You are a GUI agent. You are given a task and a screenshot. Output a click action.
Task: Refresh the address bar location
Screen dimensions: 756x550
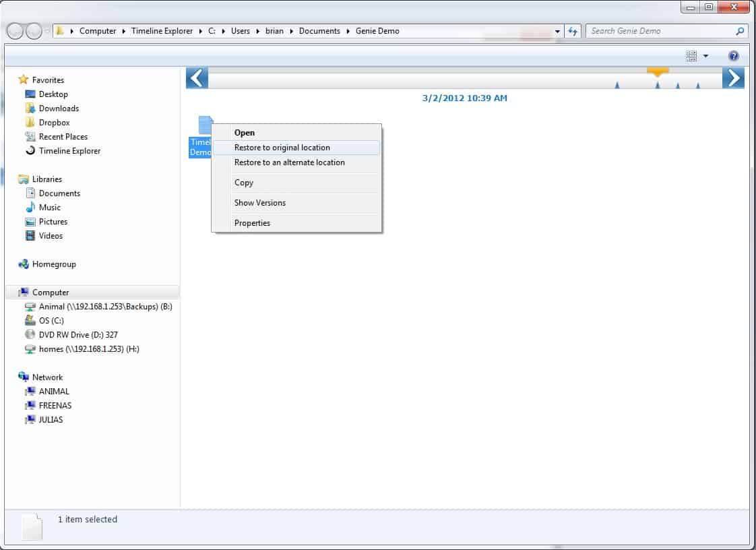click(x=573, y=31)
